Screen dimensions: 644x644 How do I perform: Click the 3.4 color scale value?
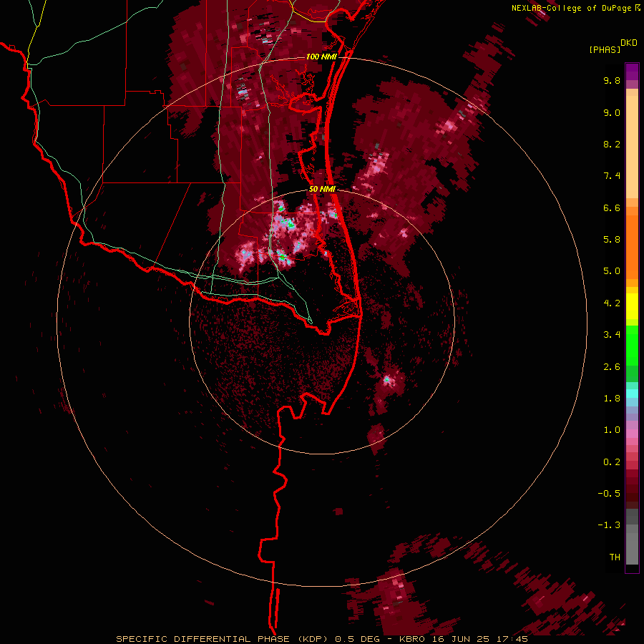pos(612,335)
